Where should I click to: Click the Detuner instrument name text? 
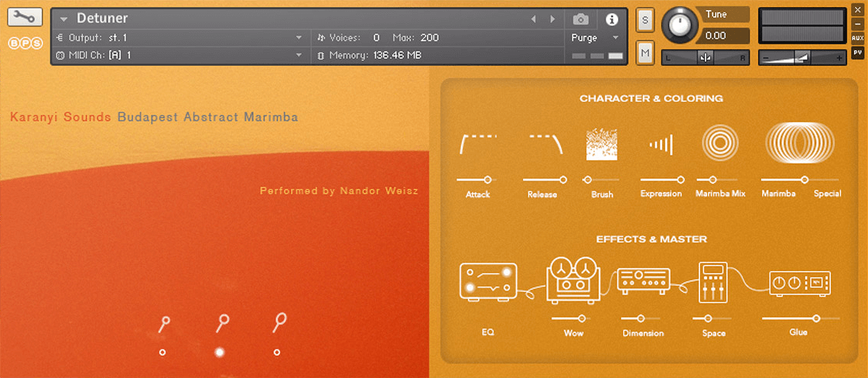click(102, 19)
